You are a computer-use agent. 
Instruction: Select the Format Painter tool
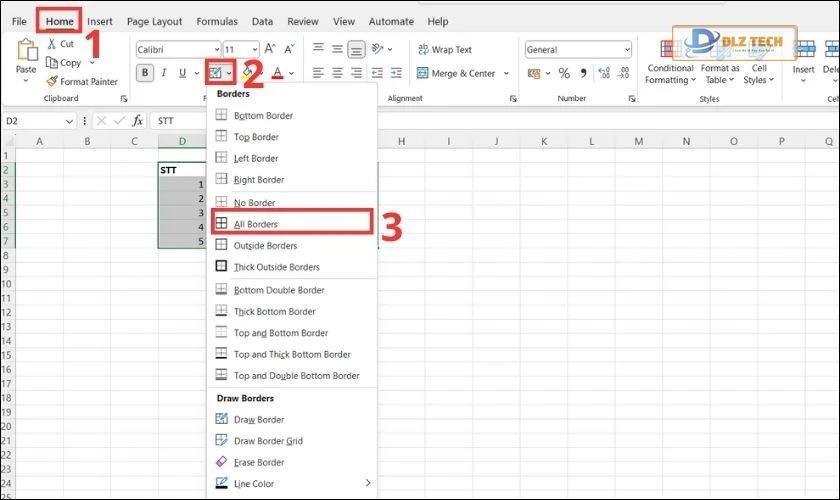(82, 82)
